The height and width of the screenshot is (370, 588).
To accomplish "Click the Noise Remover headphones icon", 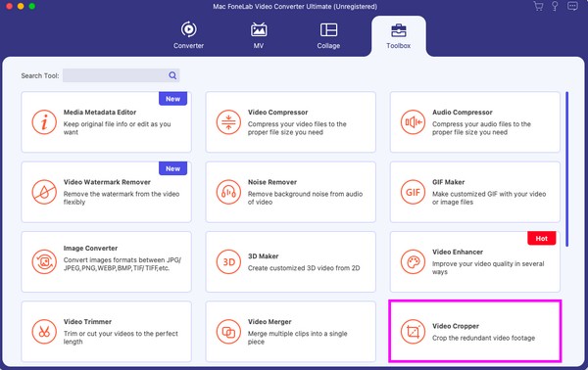I will (228, 192).
